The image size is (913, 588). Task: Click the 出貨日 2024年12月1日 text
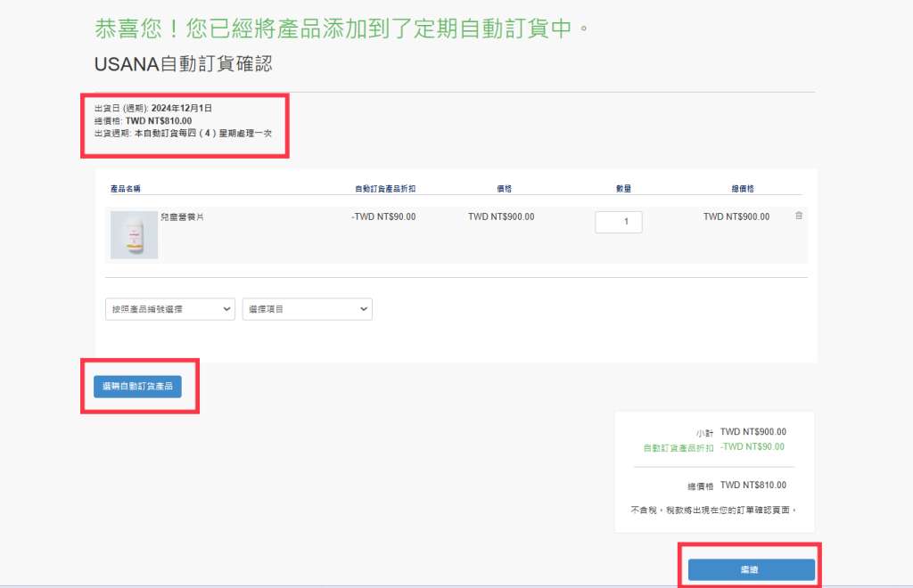pyautogui.click(x=153, y=109)
